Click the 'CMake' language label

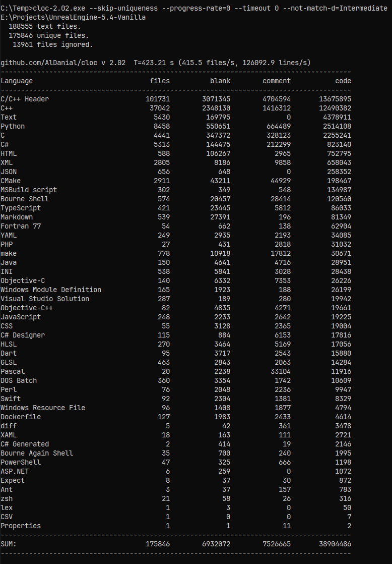tap(11, 181)
